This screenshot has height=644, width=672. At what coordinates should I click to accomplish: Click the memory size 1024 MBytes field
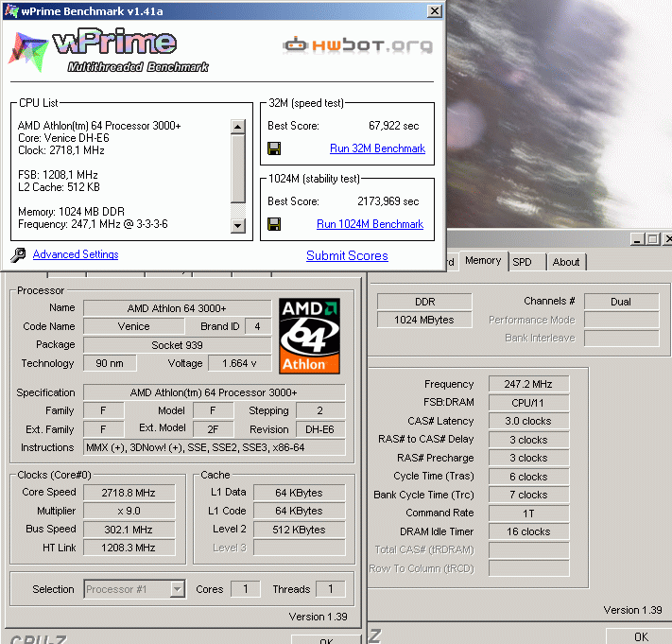tap(424, 320)
